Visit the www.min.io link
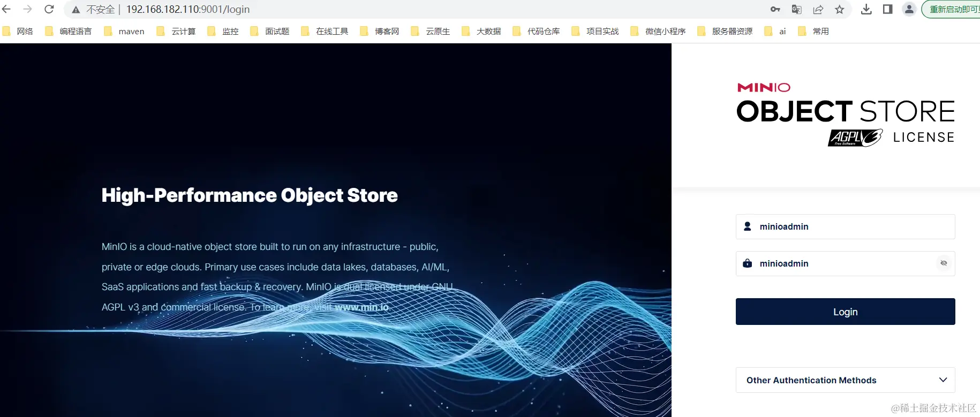 pyautogui.click(x=361, y=307)
